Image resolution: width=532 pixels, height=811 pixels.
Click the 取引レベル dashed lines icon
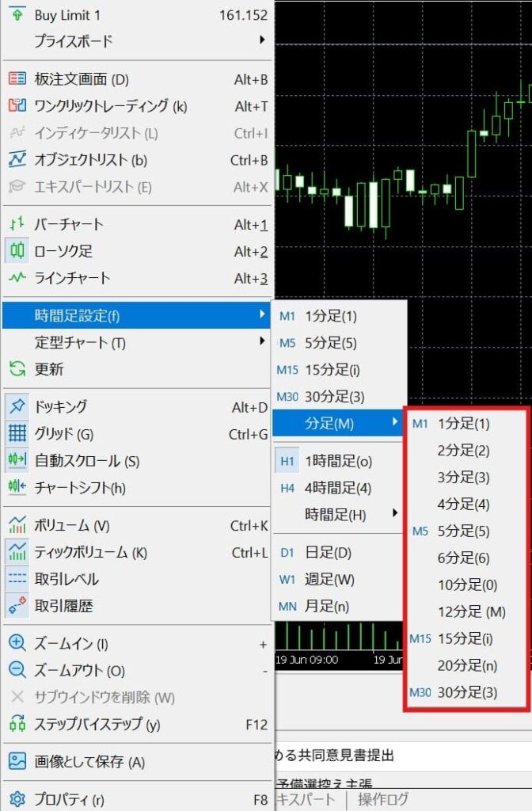coord(17,579)
